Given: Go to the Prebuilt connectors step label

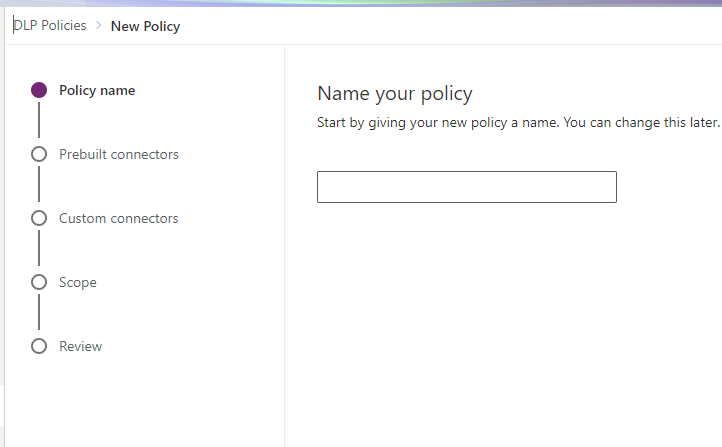Looking at the screenshot, I should pos(119,154).
